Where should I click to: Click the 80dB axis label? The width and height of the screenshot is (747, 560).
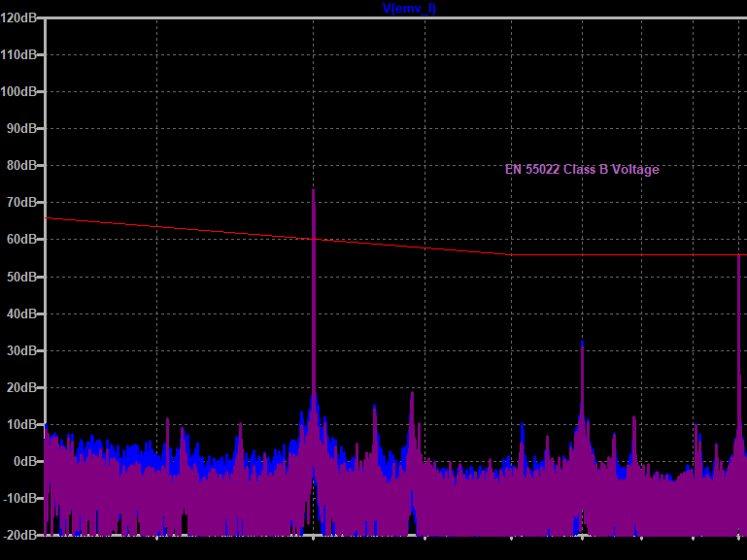[x=21, y=165]
